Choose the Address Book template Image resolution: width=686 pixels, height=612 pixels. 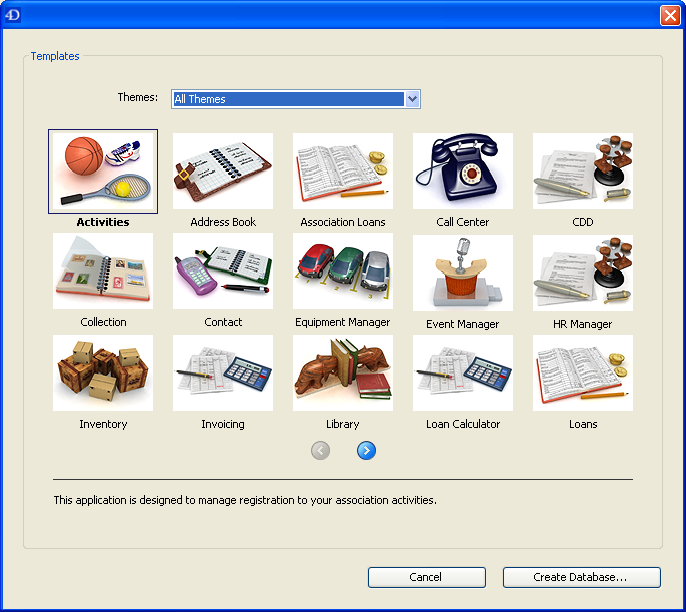click(223, 171)
